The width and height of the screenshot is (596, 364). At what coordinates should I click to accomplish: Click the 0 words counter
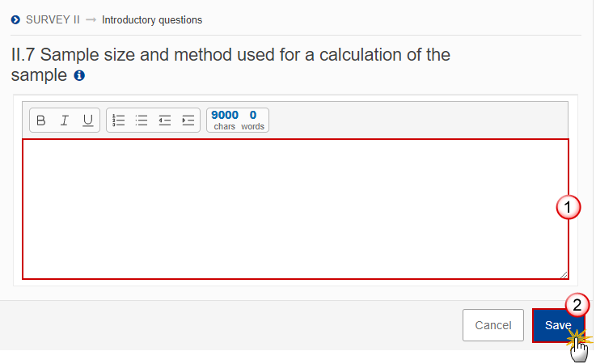coord(253,121)
